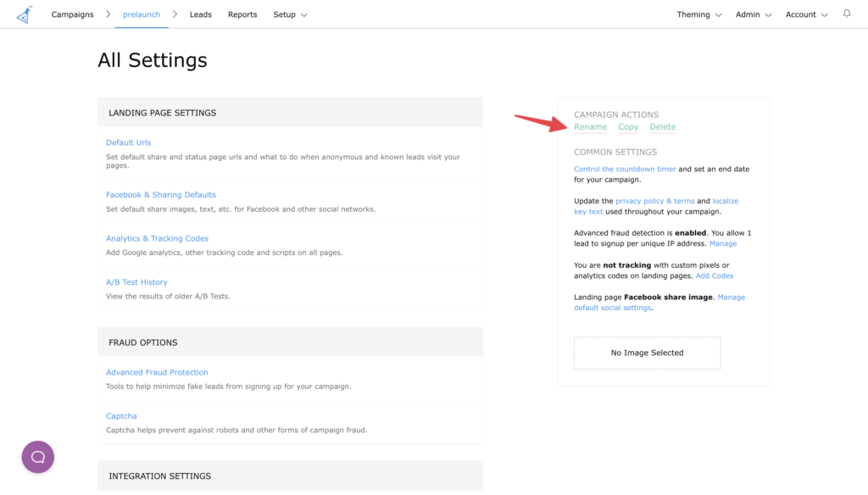
Task: Click the chevron after prelaunch breadcrumb
Action: pyautogui.click(x=175, y=14)
